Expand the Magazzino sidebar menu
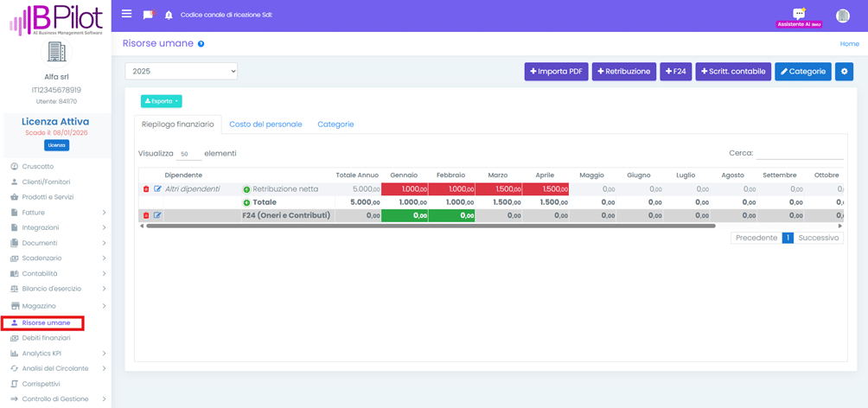This screenshot has height=408, width=868. [56, 306]
